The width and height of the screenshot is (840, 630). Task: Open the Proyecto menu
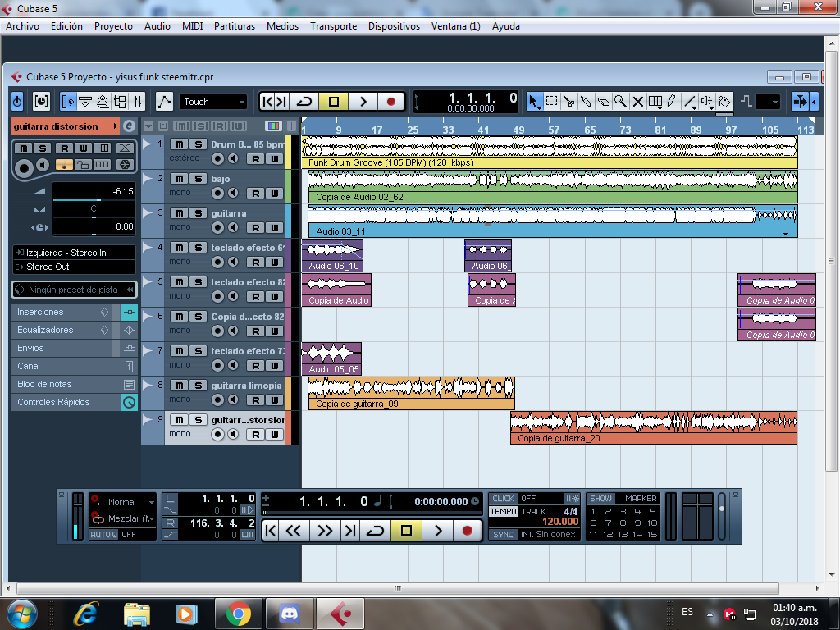[x=113, y=25]
